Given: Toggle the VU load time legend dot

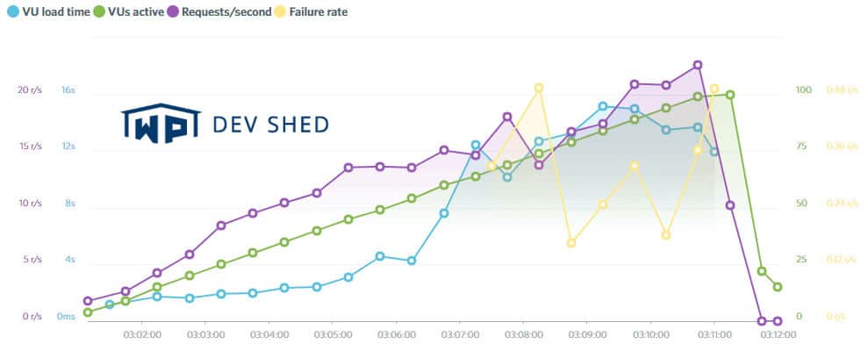Looking at the screenshot, I should click(x=13, y=11).
